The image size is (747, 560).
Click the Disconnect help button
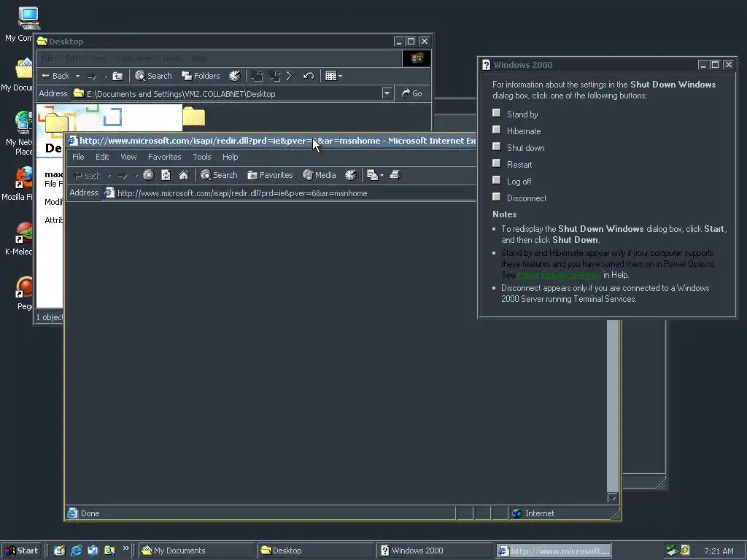point(496,197)
